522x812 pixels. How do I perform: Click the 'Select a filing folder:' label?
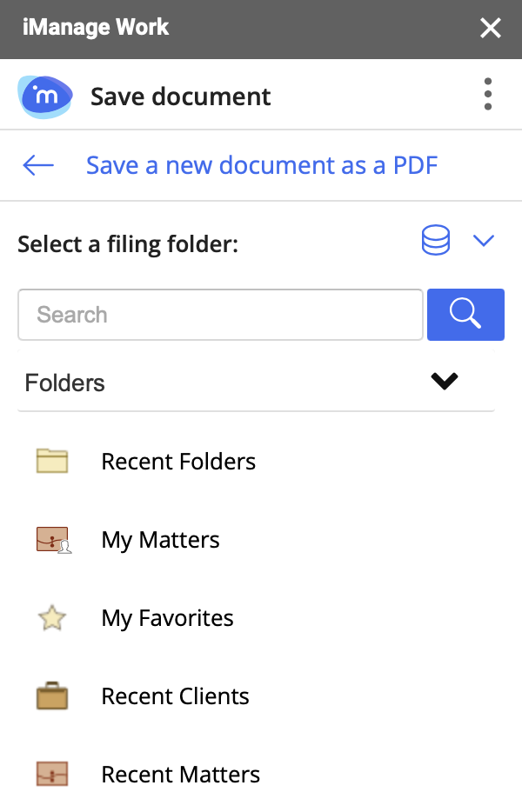128,244
